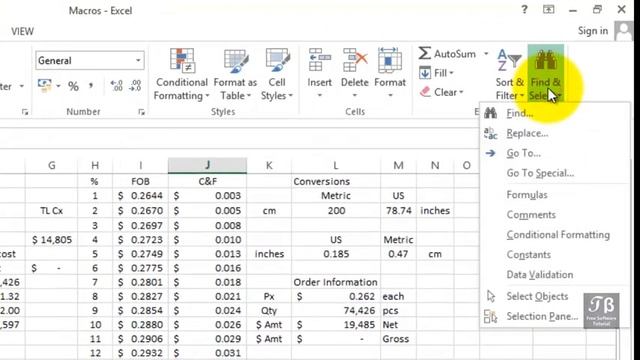
Task: Click the AutoSum sigma icon
Action: click(424, 53)
